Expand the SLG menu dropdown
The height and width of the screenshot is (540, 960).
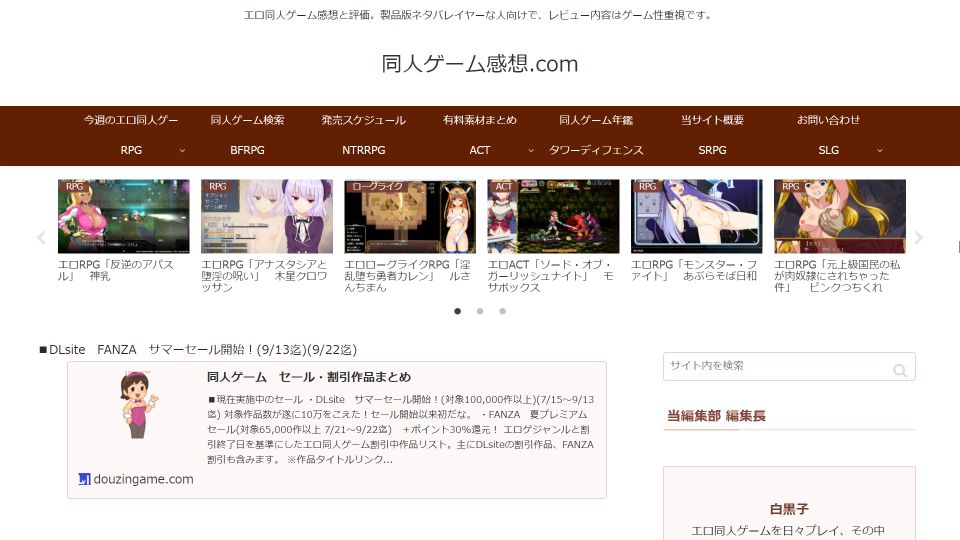880,150
